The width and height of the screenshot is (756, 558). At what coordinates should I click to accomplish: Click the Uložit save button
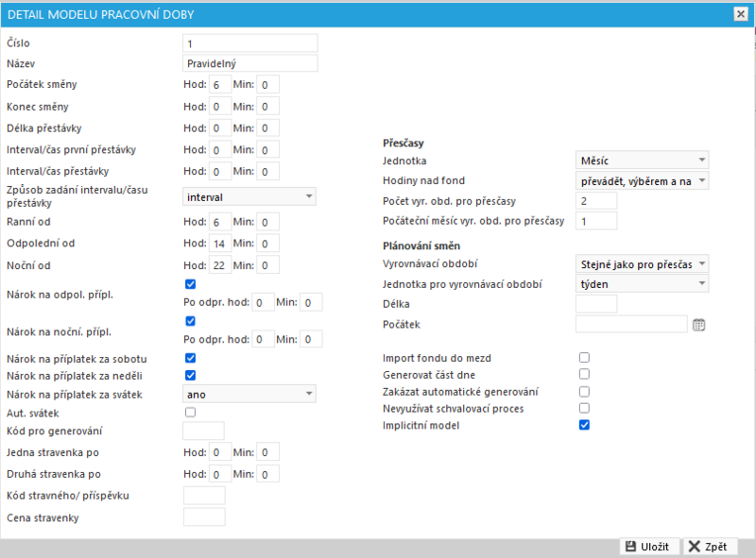point(649,547)
